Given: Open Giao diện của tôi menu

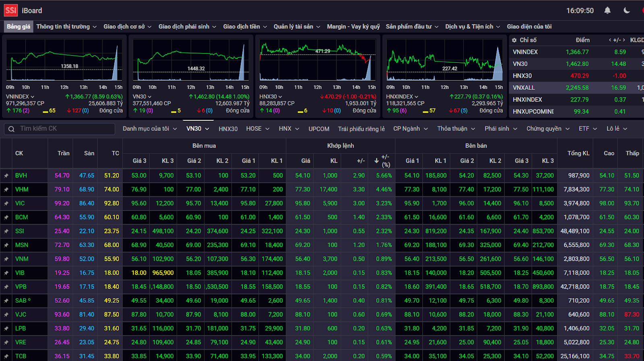Looking at the screenshot, I should coord(529,27).
